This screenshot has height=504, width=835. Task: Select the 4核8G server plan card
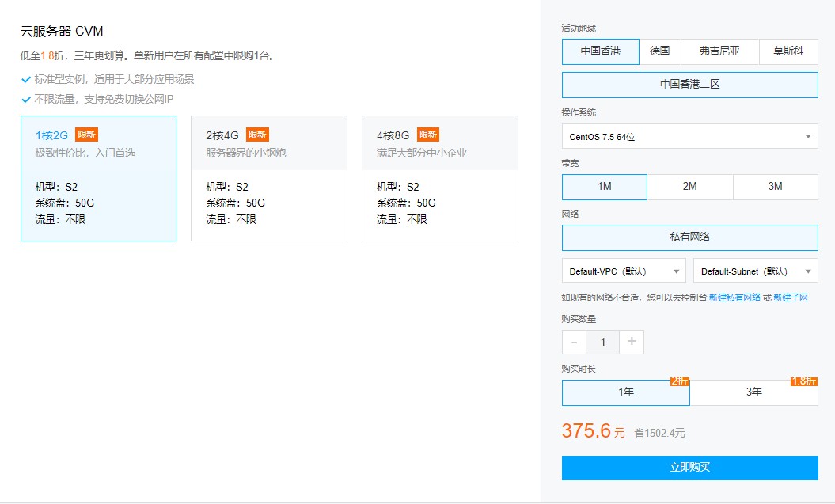pyautogui.click(x=440, y=178)
